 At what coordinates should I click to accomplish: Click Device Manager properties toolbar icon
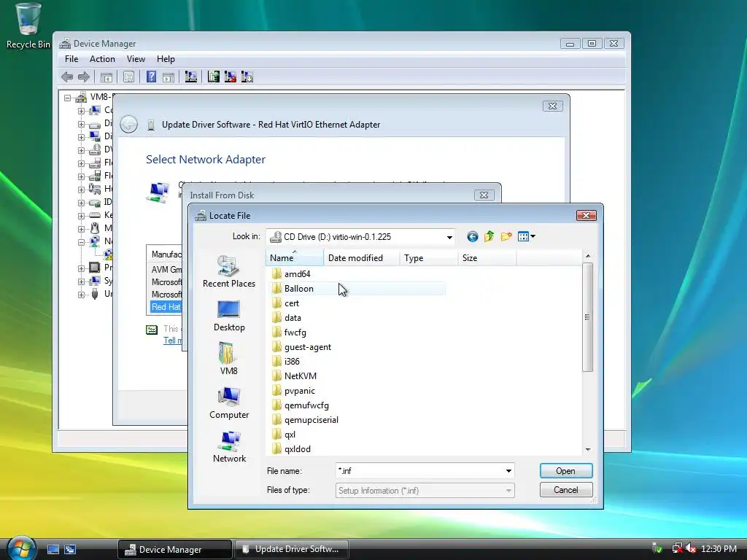[128, 77]
